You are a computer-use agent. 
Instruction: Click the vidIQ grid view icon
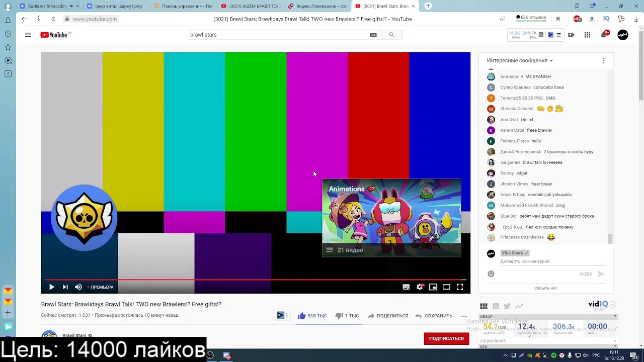pos(484,306)
